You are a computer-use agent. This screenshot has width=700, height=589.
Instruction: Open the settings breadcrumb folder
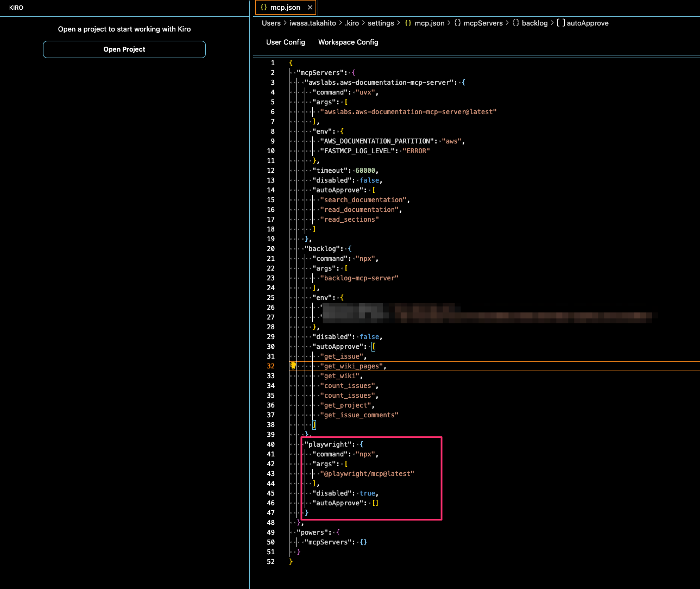pyautogui.click(x=381, y=23)
